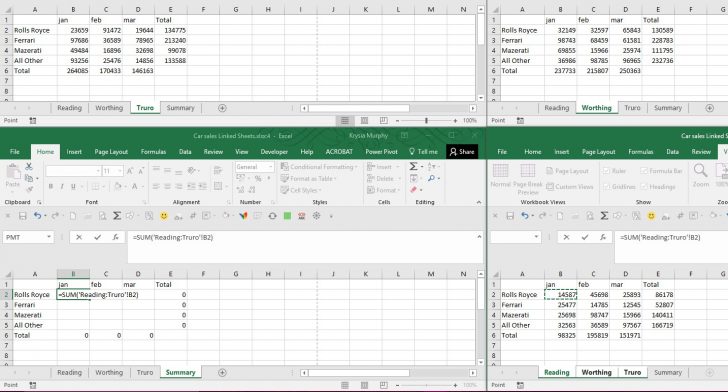Open the PMT name box dropdown arrow

pyautogui.click(x=49, y=237)
